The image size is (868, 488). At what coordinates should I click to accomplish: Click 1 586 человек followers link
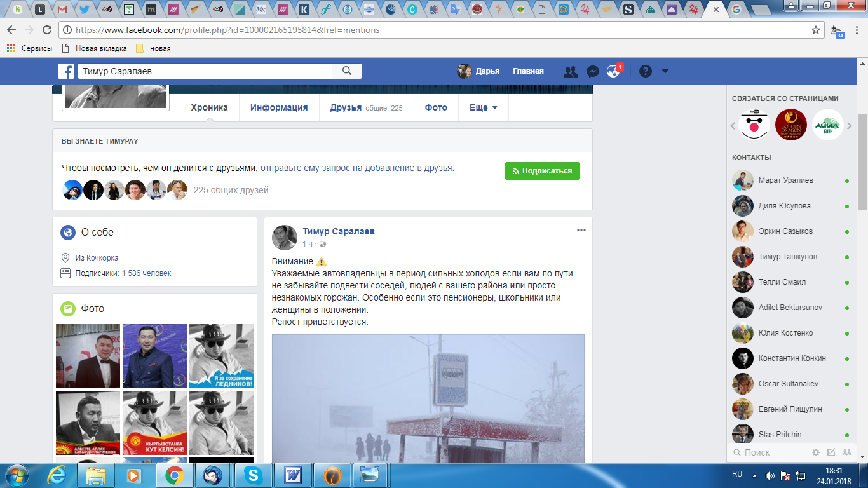(146, 273)
